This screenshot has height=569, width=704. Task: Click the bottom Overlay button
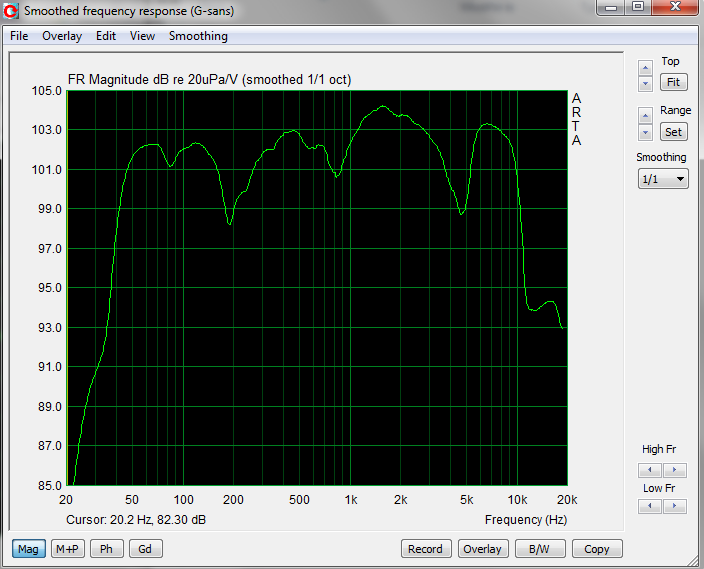[x=483, y=549]
